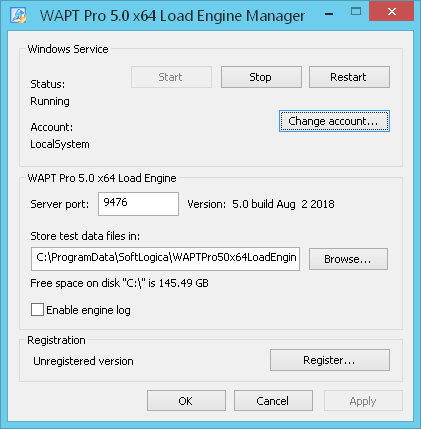The height and width of the screenshot is (429, 421).
Task: Enable the engine log checkbox
Action: point(37,310)
